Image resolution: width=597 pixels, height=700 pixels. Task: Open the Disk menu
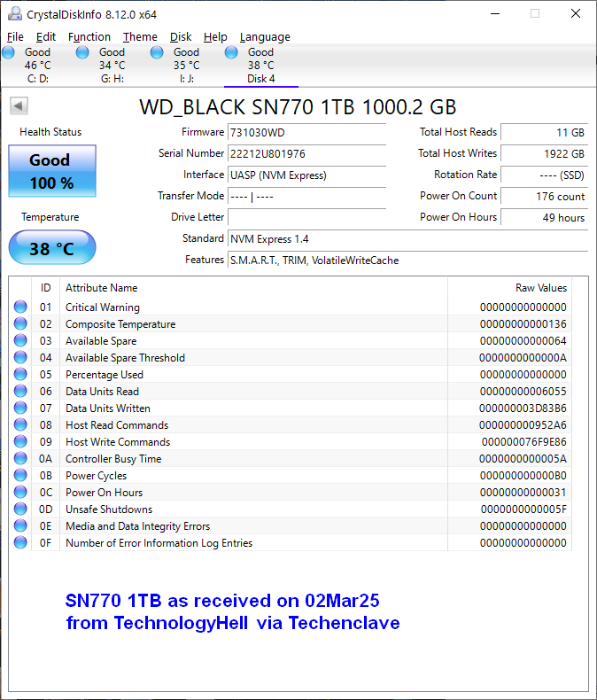tap(181, 36)
